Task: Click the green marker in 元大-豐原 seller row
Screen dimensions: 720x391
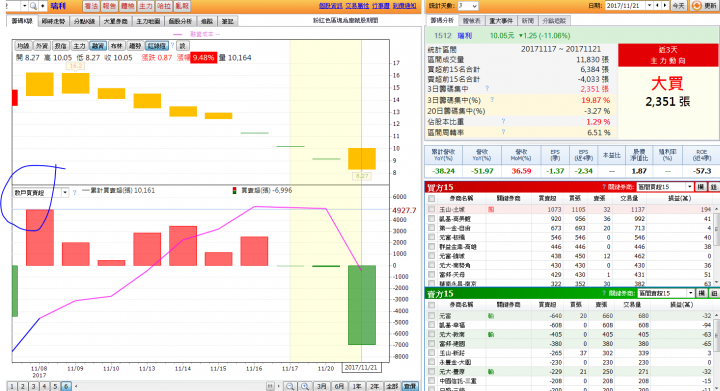Action: point(491,371)
